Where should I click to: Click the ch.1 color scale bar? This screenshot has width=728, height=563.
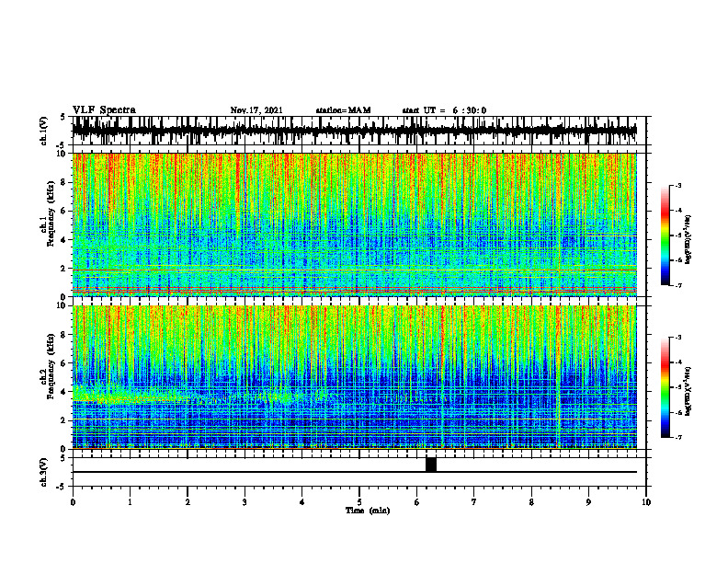665,236
